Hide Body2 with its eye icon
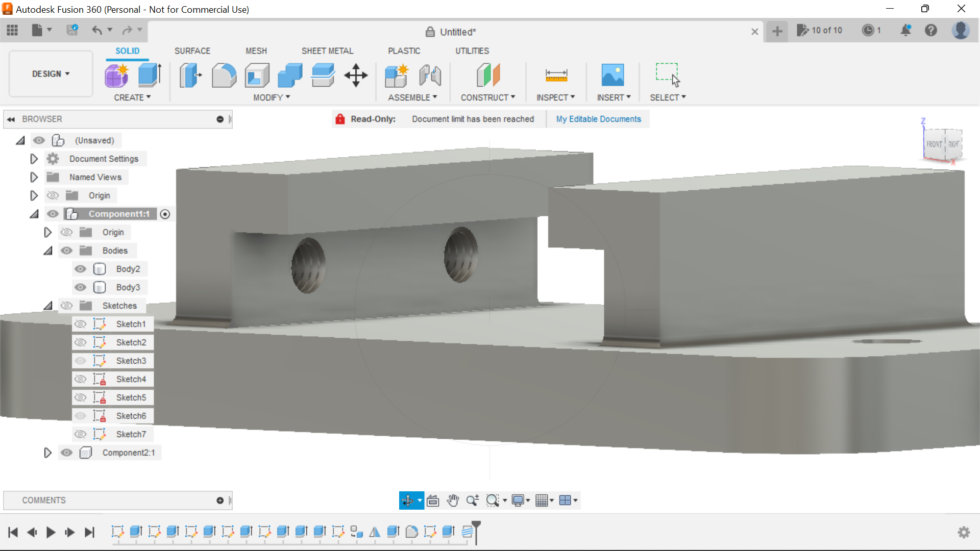 pos(81,269)
